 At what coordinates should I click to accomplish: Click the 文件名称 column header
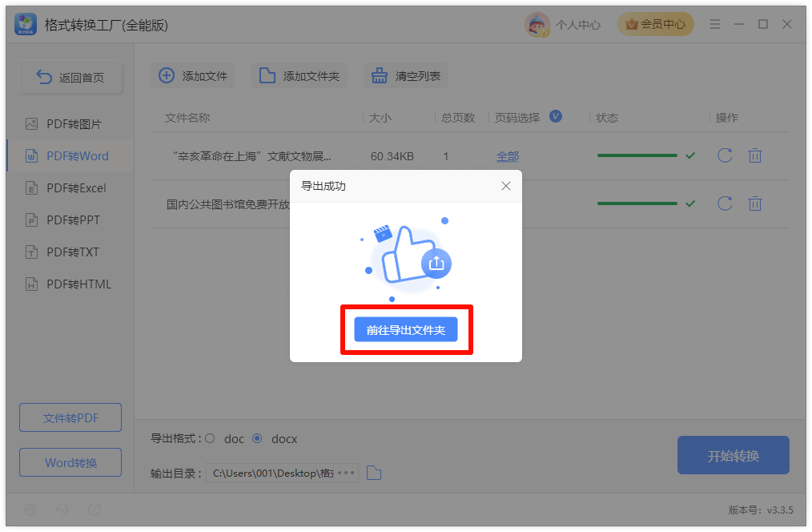click(x=187, y=118)
